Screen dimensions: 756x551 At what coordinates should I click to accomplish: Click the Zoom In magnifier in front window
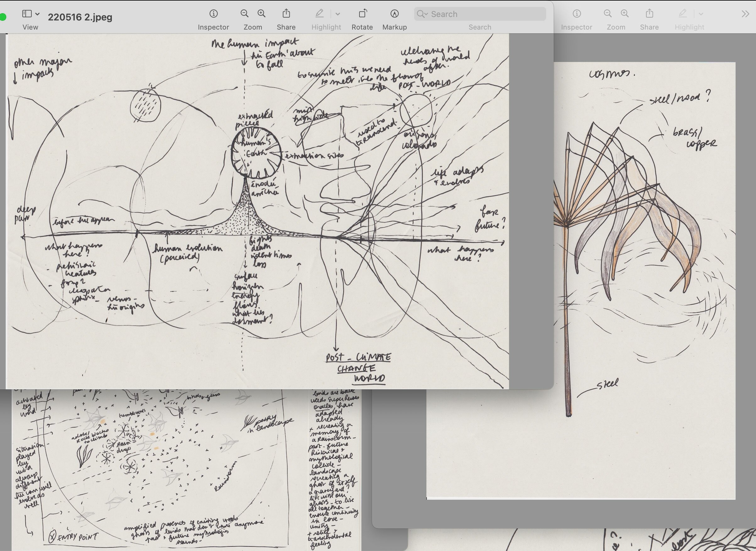point(262,14)
